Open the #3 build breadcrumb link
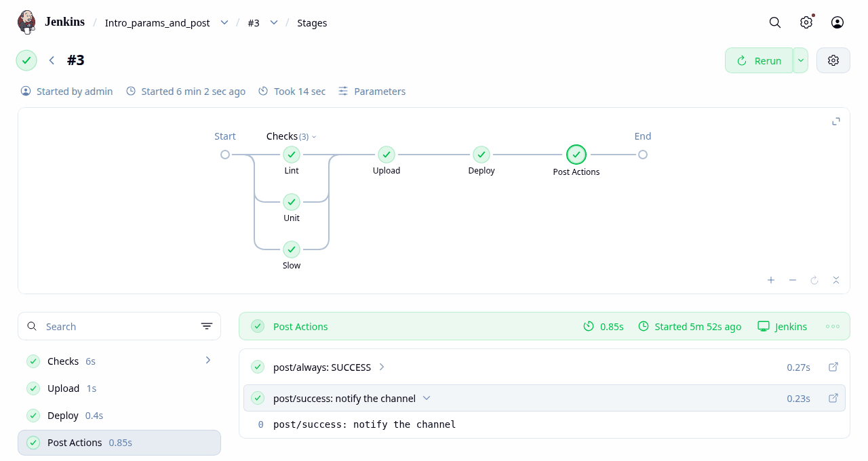The width and height of the screenshot is (868, 461). click(x=254, y=22)
